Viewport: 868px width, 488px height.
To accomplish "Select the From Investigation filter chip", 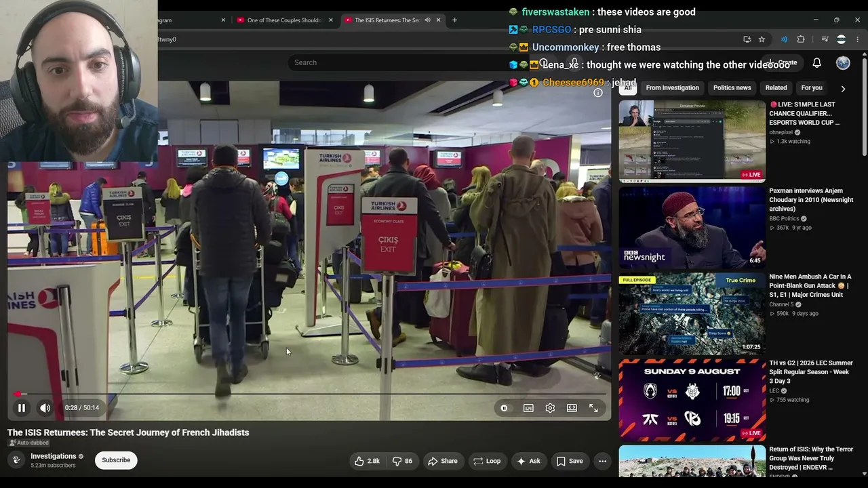I will pos(672,87).
